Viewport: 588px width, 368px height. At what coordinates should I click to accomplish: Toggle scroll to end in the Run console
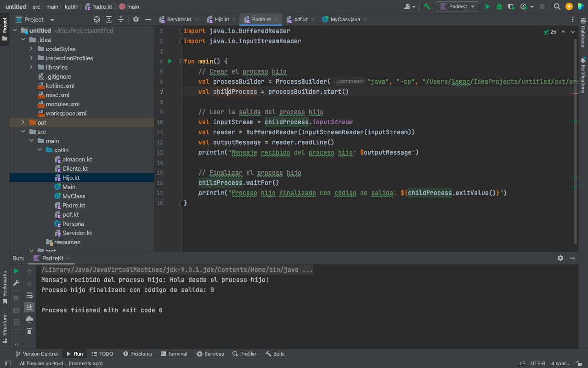[29, 307]
